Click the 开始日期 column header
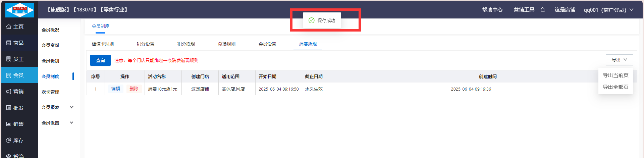 click(267, 76)
